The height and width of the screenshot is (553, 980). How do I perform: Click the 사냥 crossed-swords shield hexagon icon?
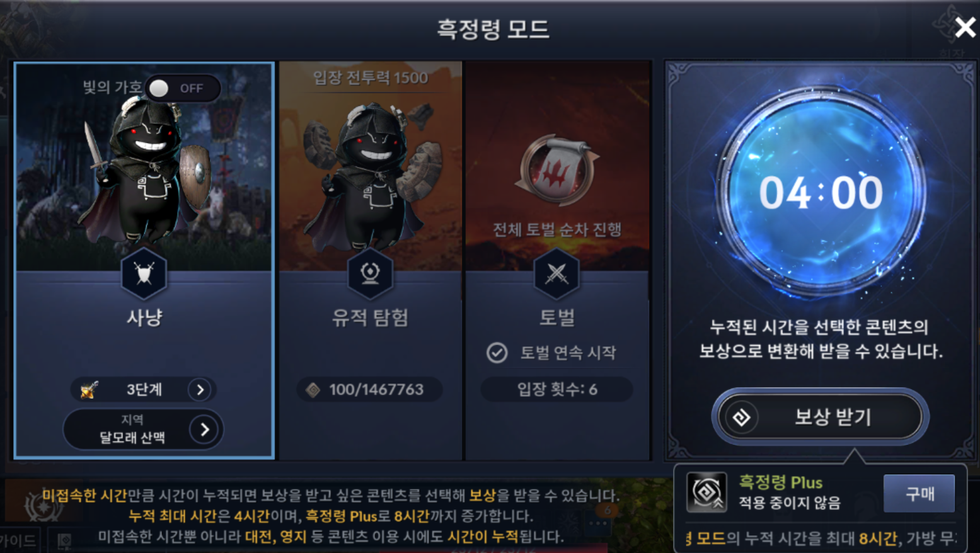144,273
